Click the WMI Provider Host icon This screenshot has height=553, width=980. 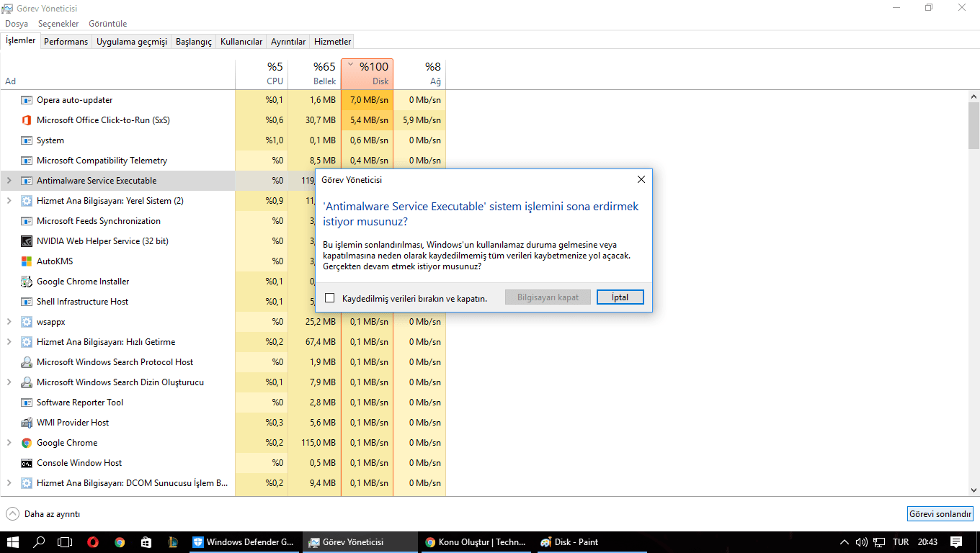27,423
